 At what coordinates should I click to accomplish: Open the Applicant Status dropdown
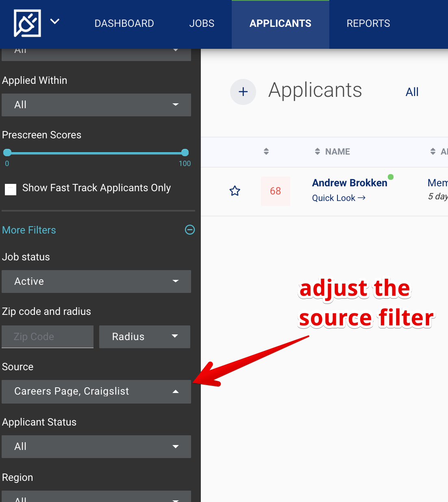[x=96, y=447]
